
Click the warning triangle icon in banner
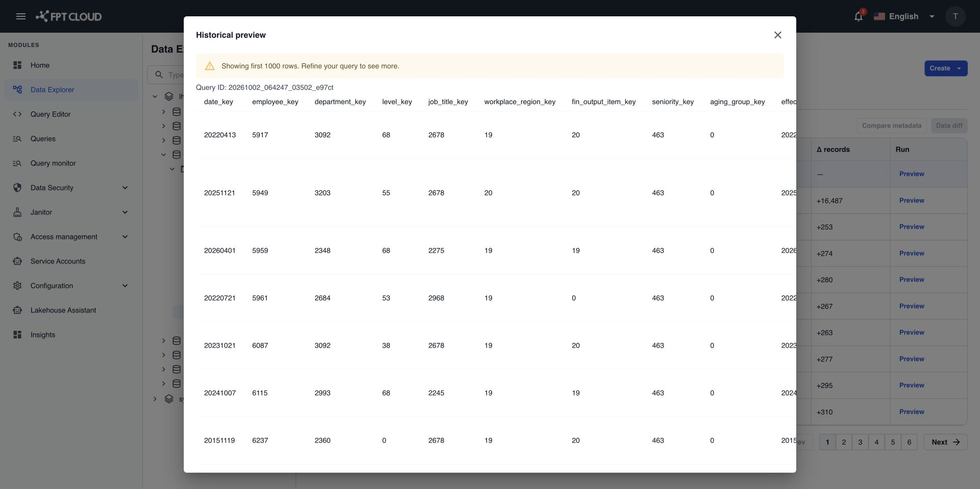[x=210, y=66]
